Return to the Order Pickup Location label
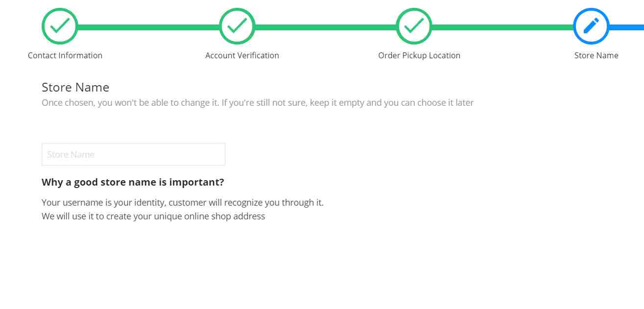The image size is (644, 309). point(419,55)
